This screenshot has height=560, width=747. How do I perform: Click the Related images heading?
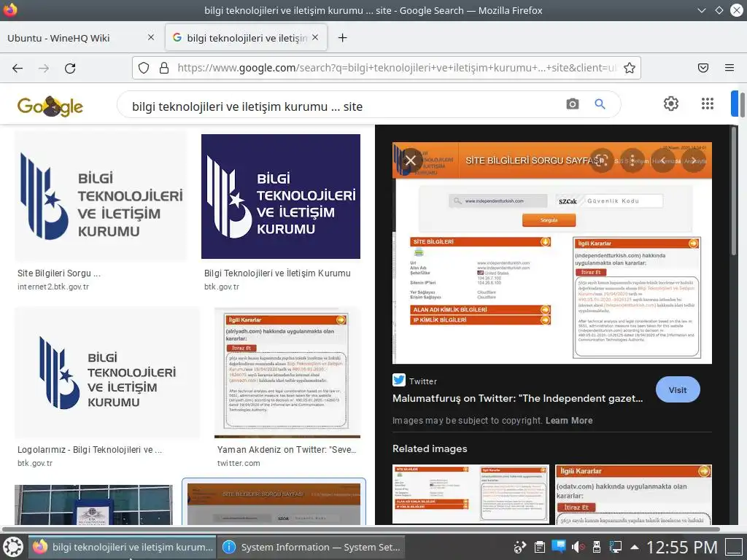coord(430,448)
